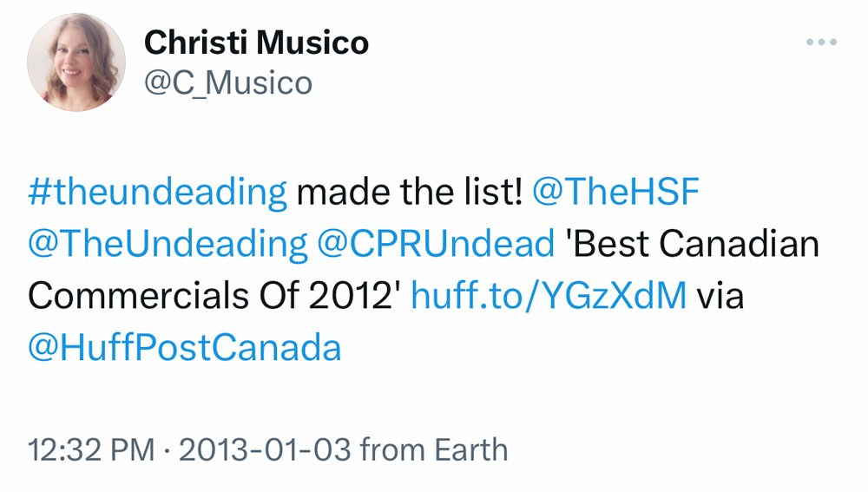The image size is (868, 492).
Task: Open the @HuffPostCanada mention
Action: click(x=185, y=348)
